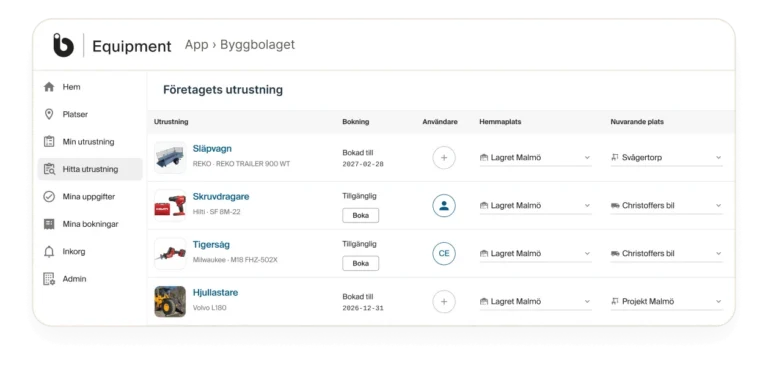The width and height of the screenshot is (768, 373).
Task: Open Admin in the sidebar
Action: pos(90,279)
